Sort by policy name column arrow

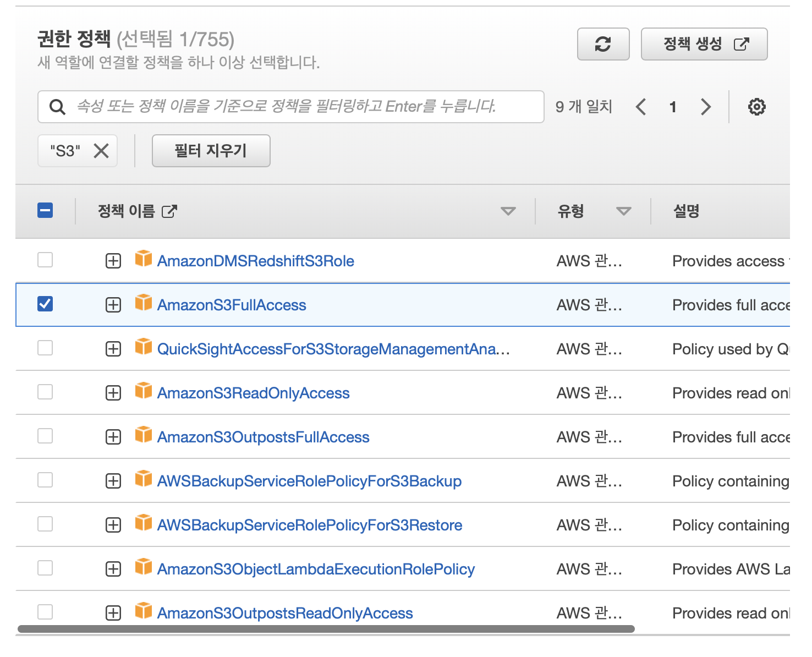pyautogui.click(x=508, y=211)
